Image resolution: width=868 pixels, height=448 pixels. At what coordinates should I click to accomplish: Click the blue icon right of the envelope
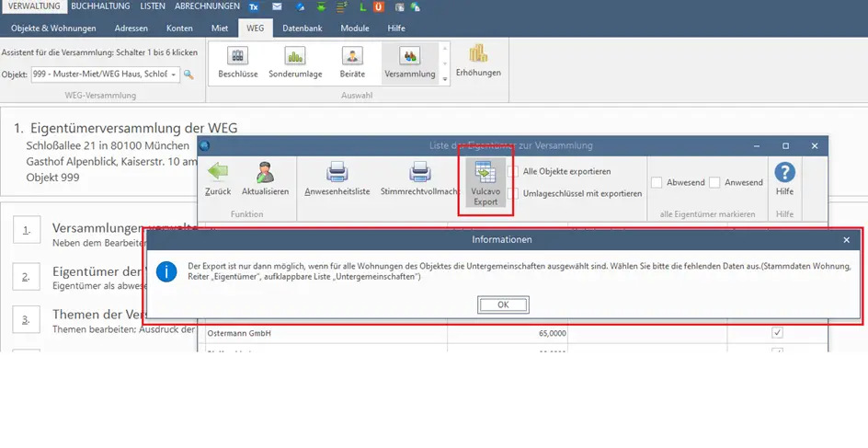pyautogui.click(x=300, y=7)
